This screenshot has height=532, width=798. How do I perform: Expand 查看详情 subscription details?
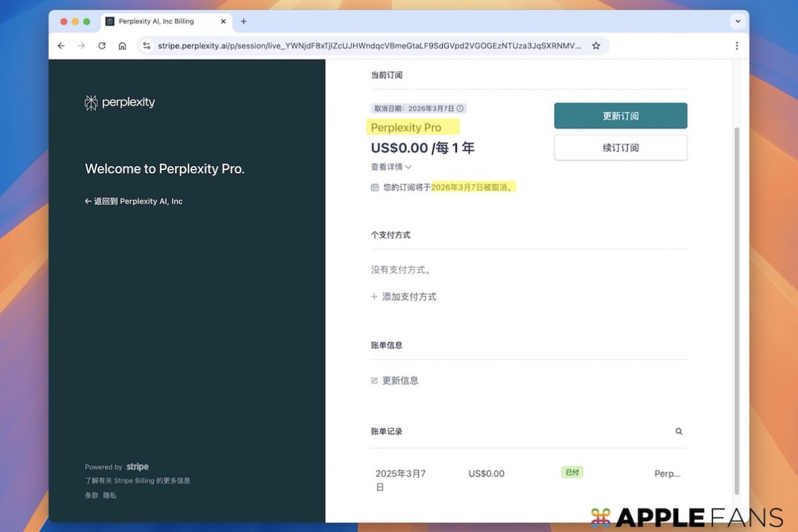[391, 167]
